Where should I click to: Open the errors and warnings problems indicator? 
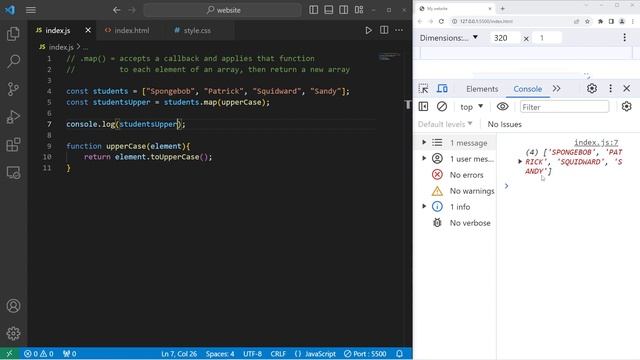tap(38, 353)
